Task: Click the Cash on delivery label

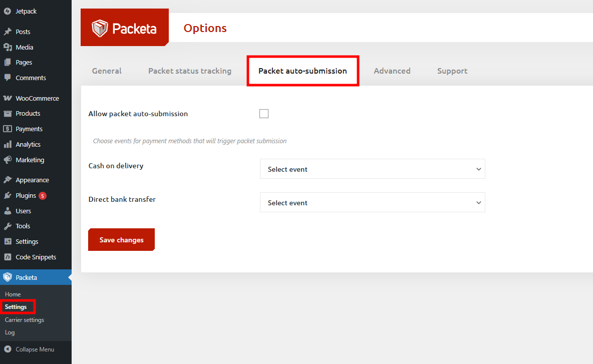Action: [x=116, y=166]
